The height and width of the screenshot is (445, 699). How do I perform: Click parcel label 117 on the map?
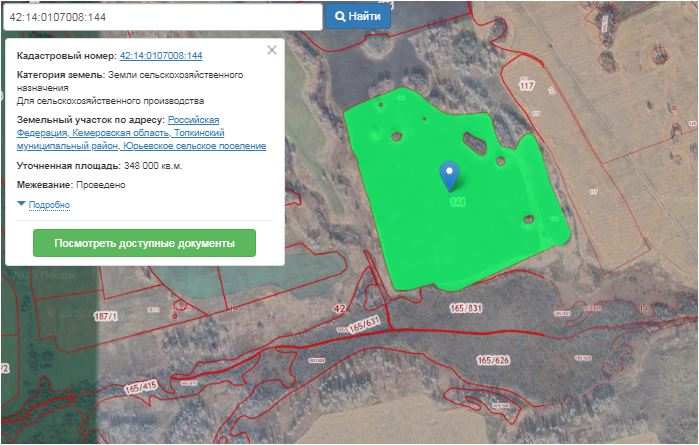click(x=527, y=86)
